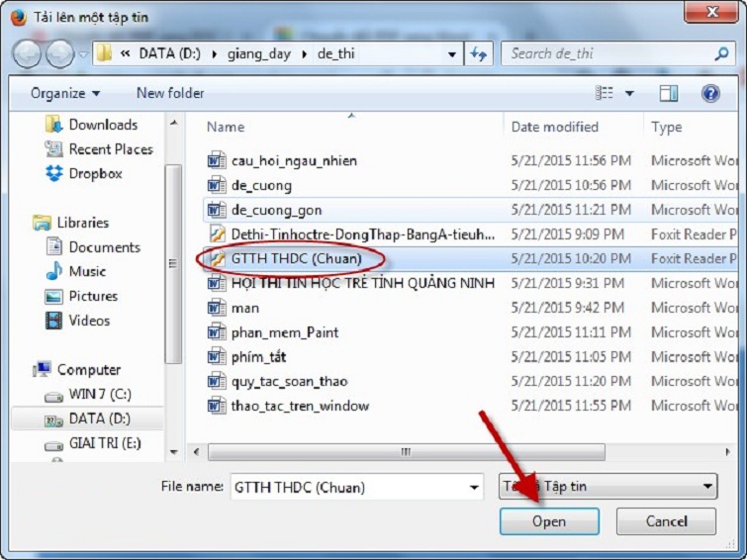Image resolution: width=747 pixels, height=560 pixels.
Task: Open recent pages dropdown beside navigation arrows
Action: pos(83,54)
